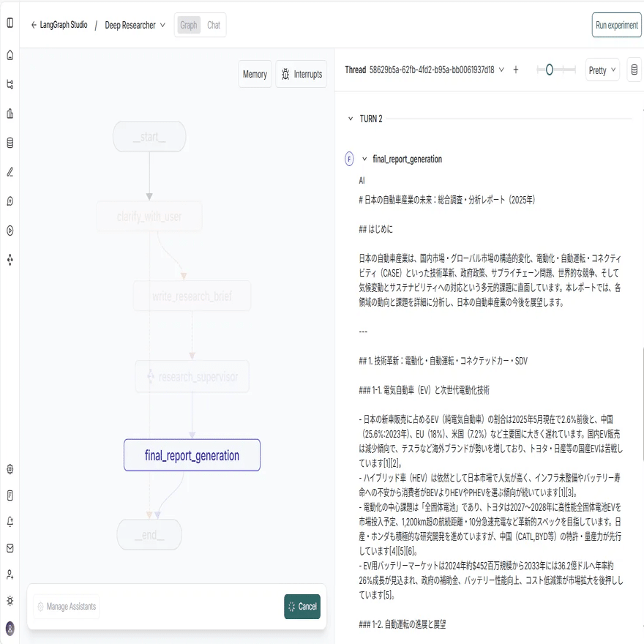Select the write_research_brief graph node
Image resolution: width=644 pixels, height=644 pixels.
192,296
